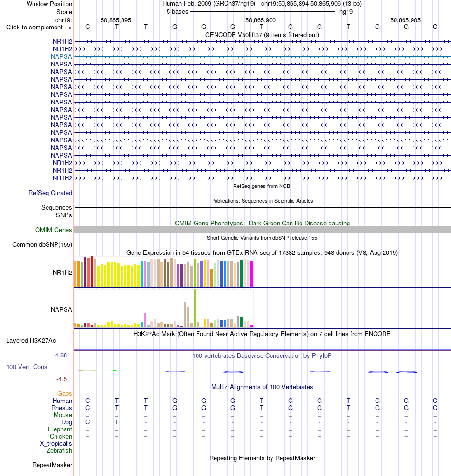
Task: Click the -4.5 lower conservation scale value
Action: [x=62, y=379]
